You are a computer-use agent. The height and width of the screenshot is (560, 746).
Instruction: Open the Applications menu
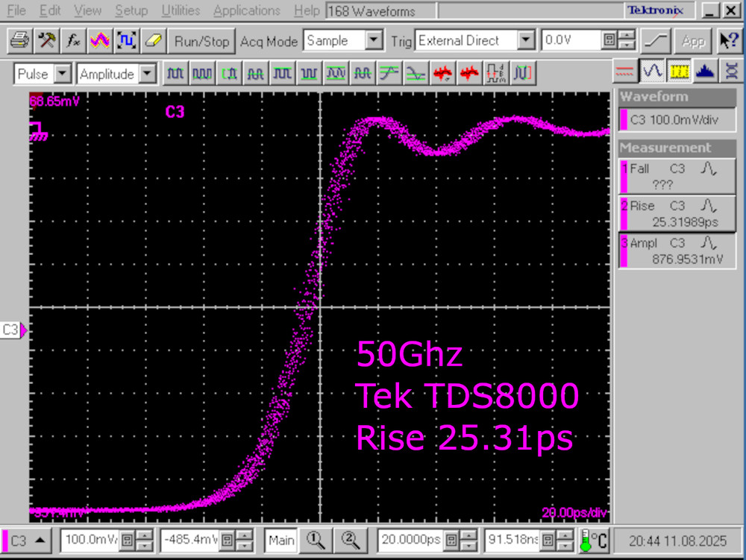pyautogui.click(x=246, y=11)
